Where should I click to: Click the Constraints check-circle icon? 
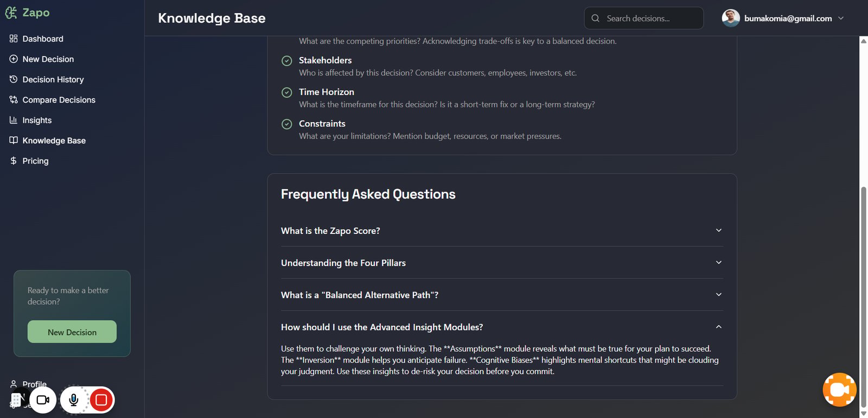click(x=287, y=124)
